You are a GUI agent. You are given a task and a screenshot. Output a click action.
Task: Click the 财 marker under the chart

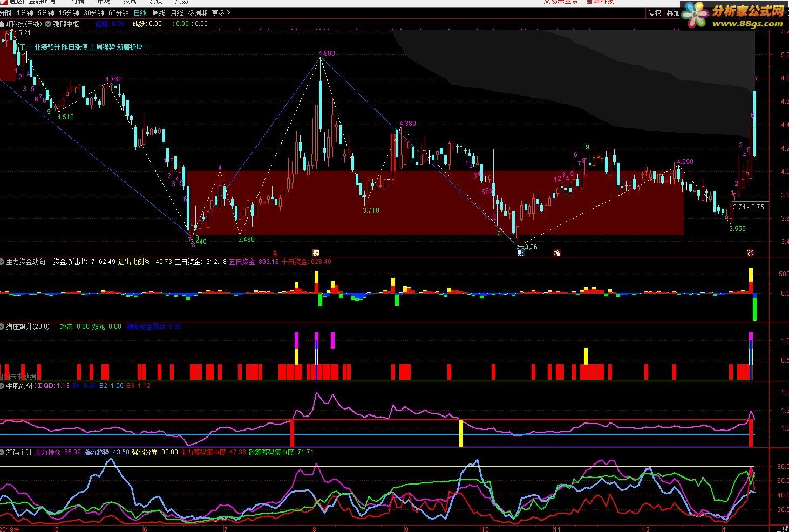coord(521,253)
